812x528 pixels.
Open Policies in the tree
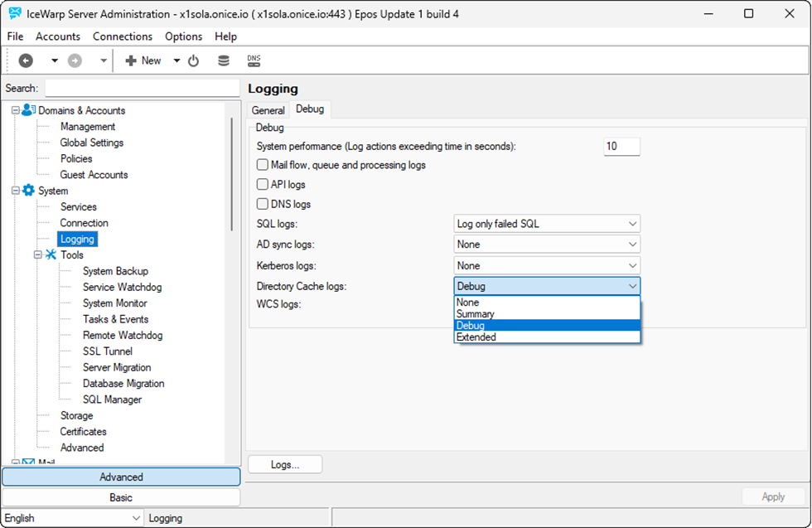pyautogui.click(x=76, y=158)
